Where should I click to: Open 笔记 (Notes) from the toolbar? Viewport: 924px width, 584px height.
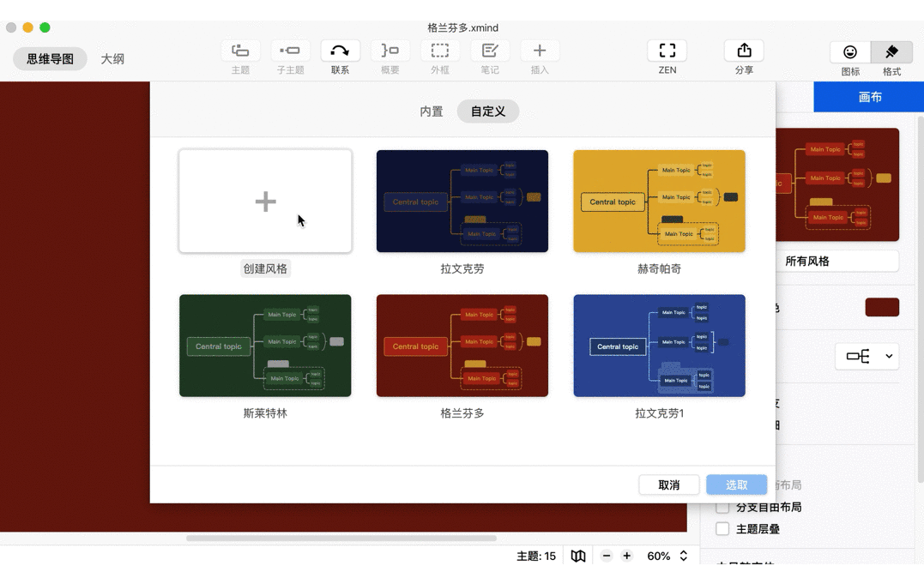pyautogui.click(x=490, y=50)
